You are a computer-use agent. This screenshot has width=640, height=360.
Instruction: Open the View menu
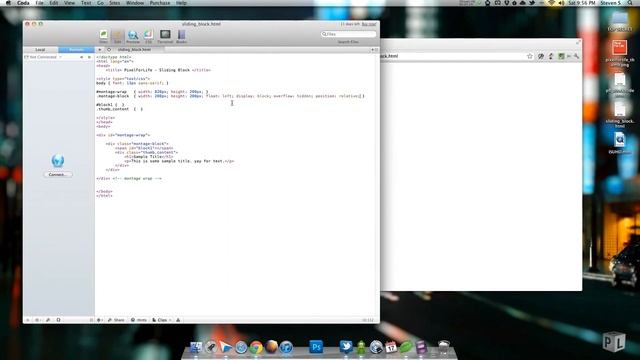pos(69,3)
